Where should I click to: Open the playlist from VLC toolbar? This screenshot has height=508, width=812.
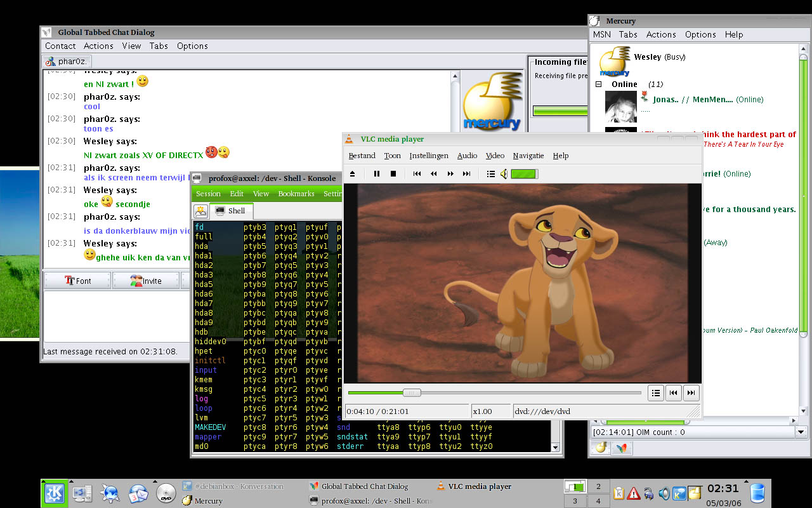click(490, 174)
